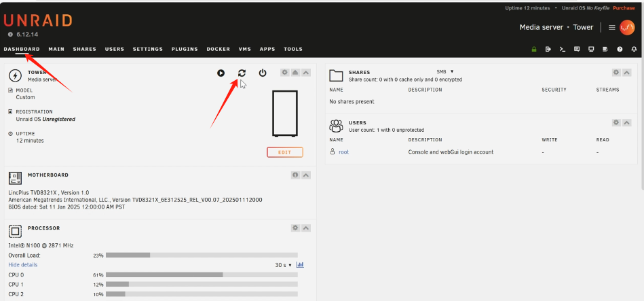Click the Overall Load progress bar

(202, 255)
